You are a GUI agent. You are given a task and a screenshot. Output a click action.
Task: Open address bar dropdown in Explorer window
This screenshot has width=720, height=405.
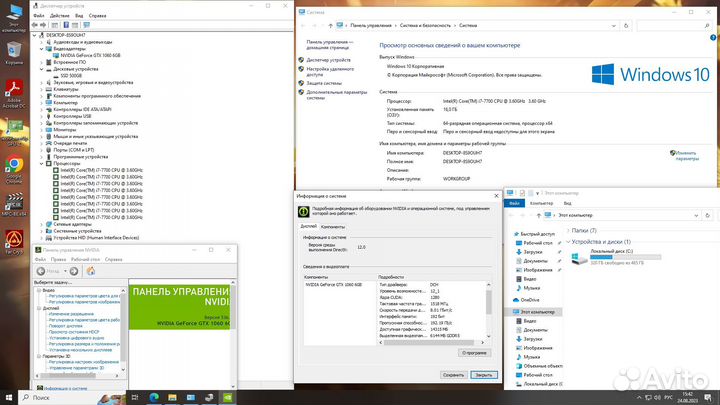(696, 215)
